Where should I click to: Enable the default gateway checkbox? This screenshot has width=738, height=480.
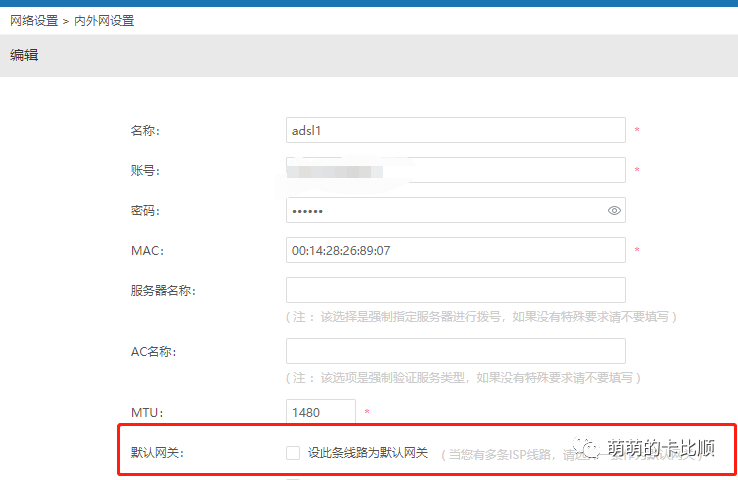[293, 453]
